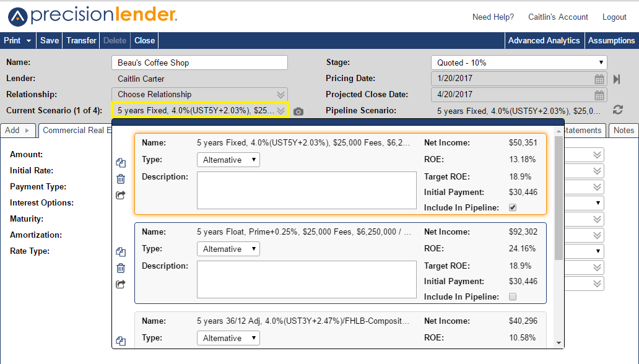Click the 5 years 36/12 Adj scenario name
This screenshot has width=639, height=364.
point(303,321)
